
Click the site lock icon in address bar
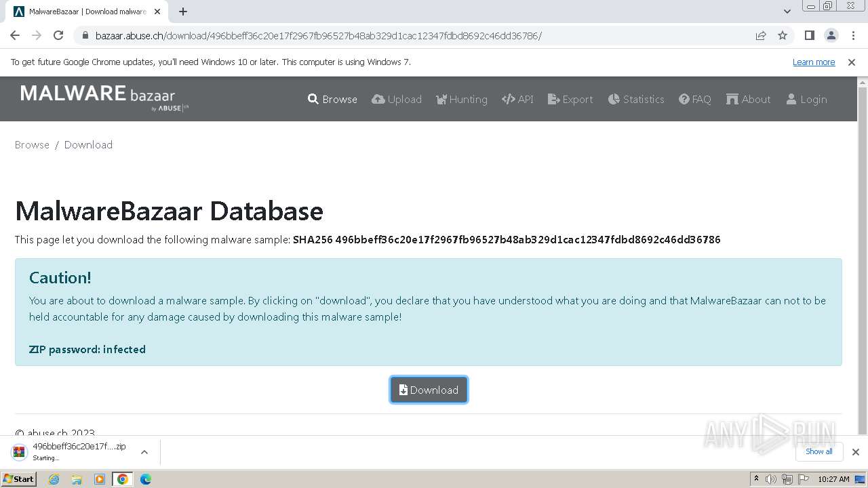click(85, 35)
